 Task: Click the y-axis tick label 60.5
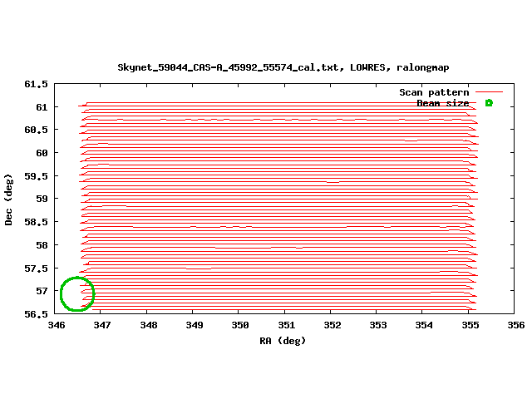click(x=36, y=130)
